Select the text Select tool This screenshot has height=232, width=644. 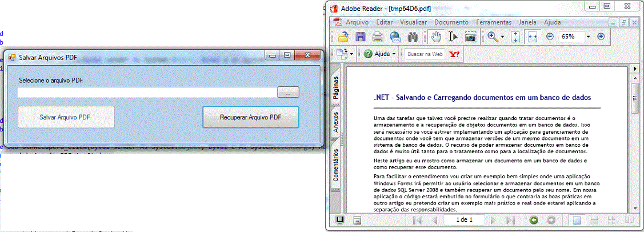[x=453, y=37]
